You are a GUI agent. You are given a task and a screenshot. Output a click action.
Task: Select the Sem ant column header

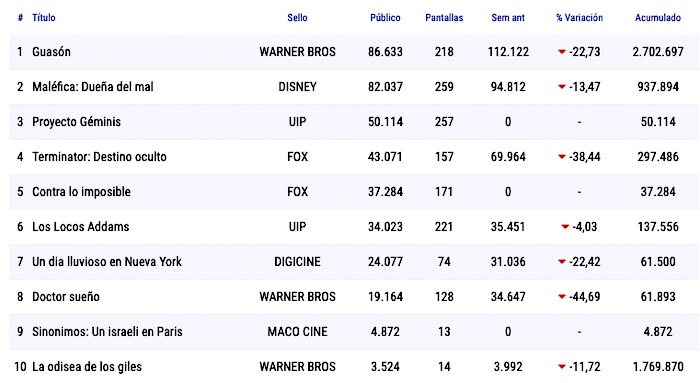tap(508, 17)
